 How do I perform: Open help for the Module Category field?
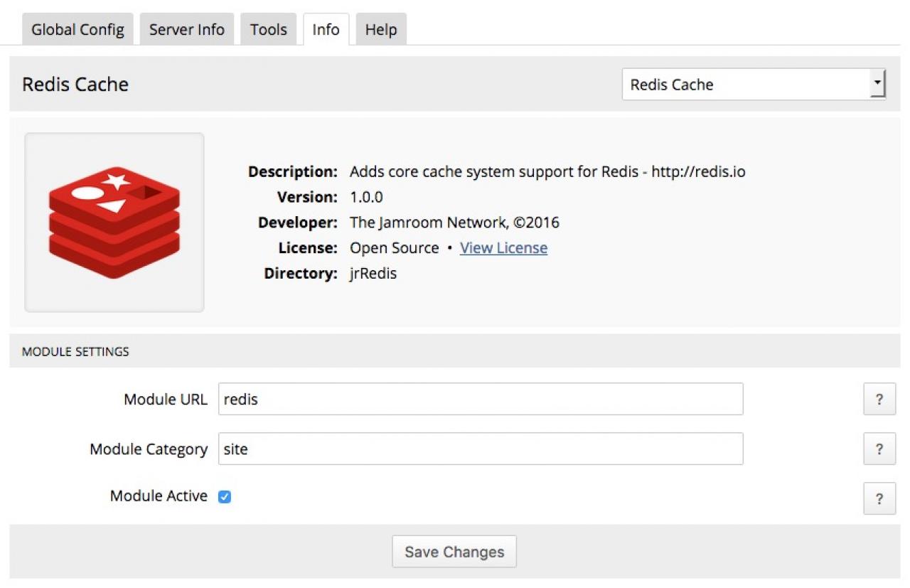[879, 449]
